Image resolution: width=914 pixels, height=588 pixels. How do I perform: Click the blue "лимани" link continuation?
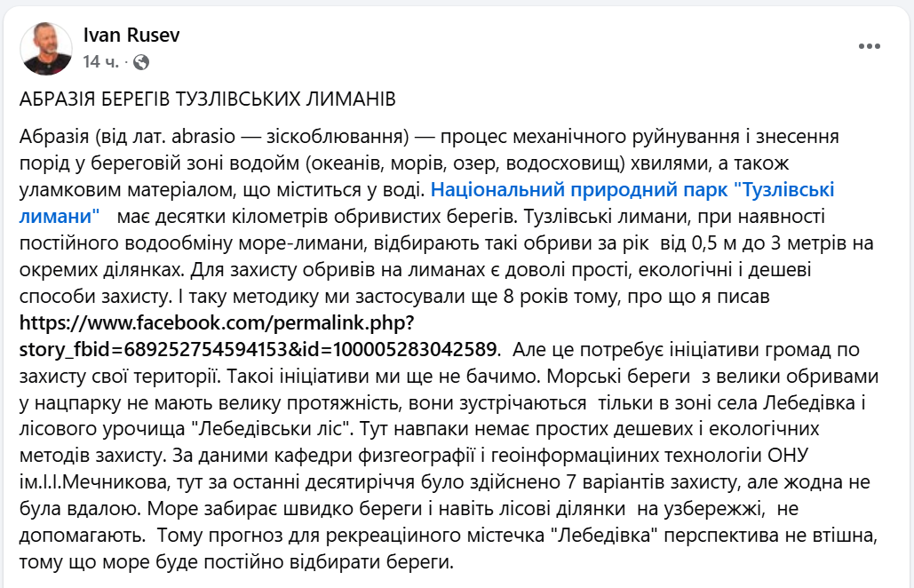[x=59, y=214]
